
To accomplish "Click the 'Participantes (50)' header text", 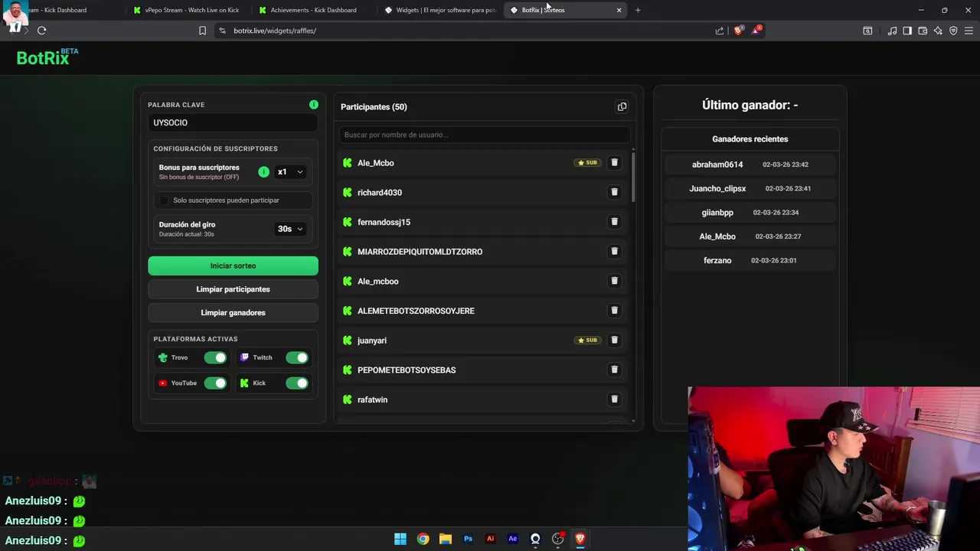I will coord(374,107).
